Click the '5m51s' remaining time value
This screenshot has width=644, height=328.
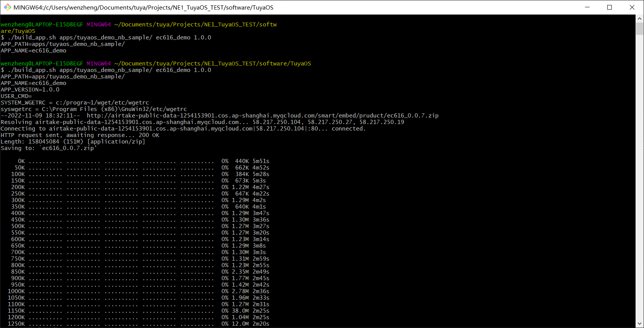click(x=261, y=161)
